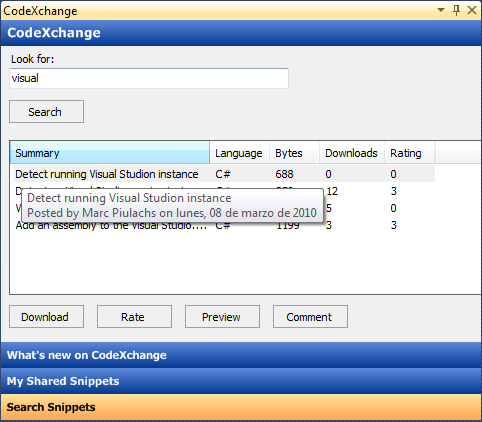The width and height of the screenshot is (482, 422).
Task: Select 'Add an assembly to the Visual Studio' row
Action: point(222,225)
